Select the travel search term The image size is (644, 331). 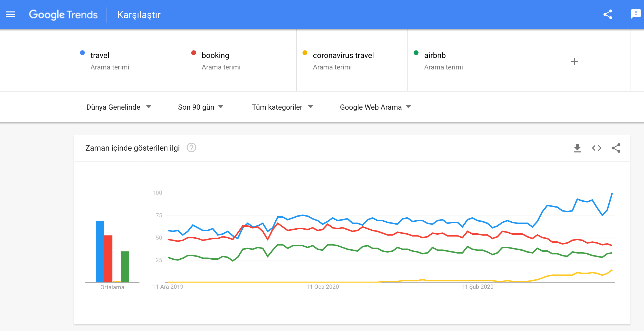click(100, 55)
